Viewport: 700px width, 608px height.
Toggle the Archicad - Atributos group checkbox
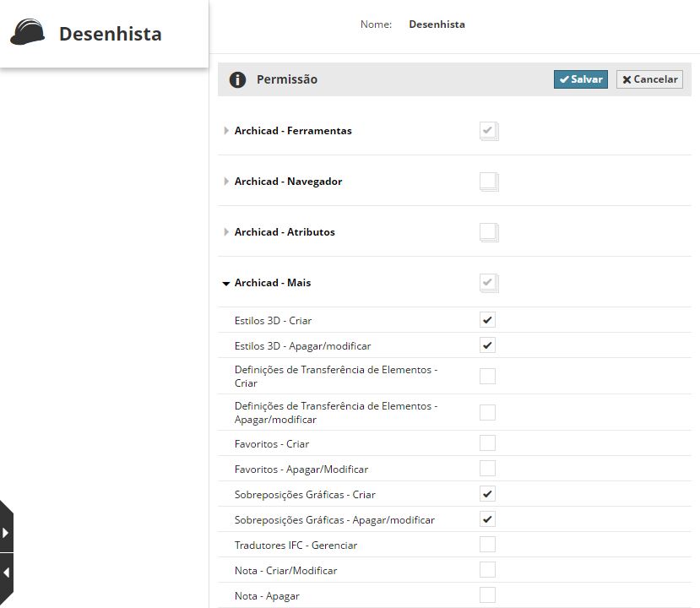click(488, 231)
